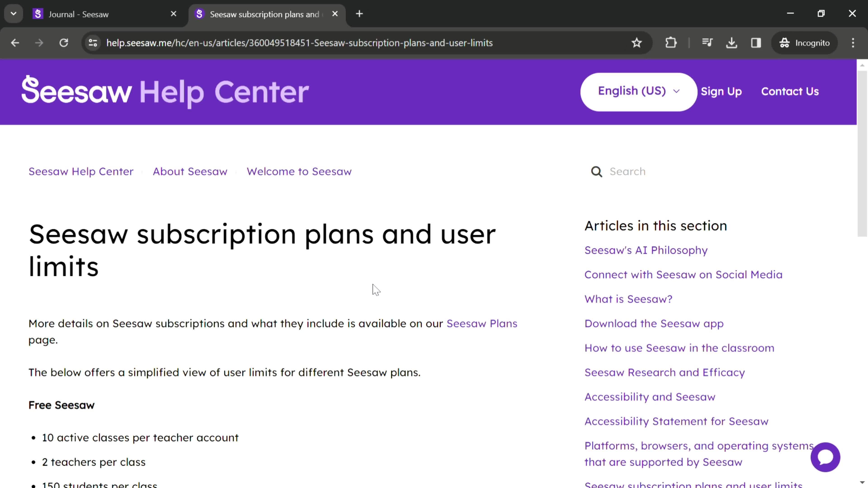Bookmark this page with the star
Viewport: 868px width, 488px height.
coord(637,43)
